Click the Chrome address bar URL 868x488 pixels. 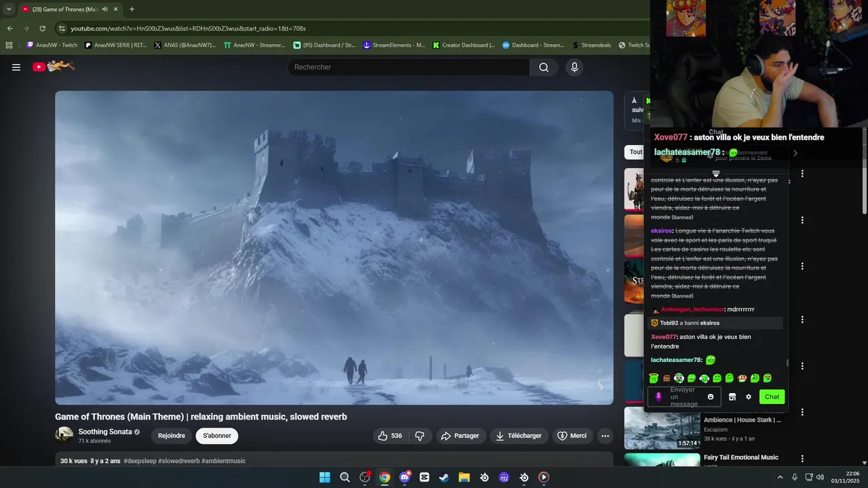point(188,28)
